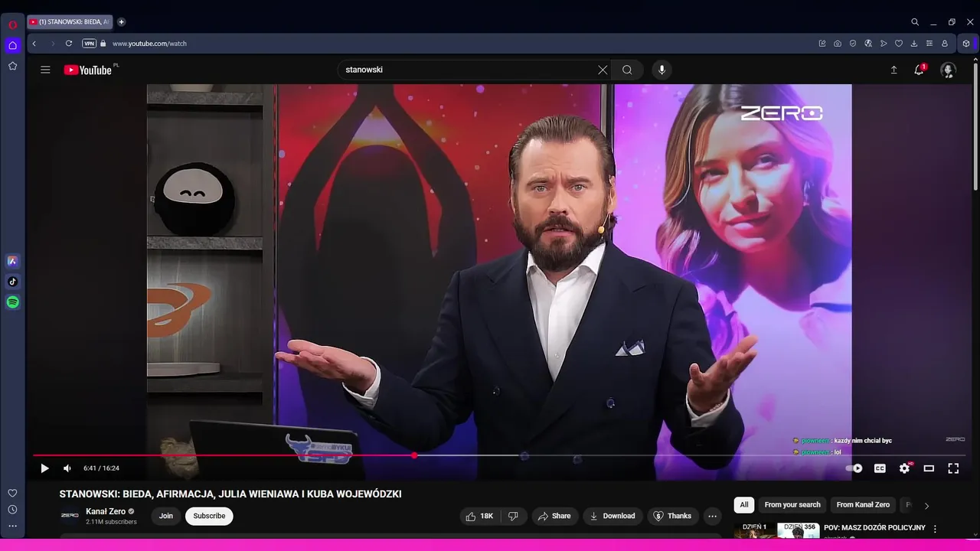
Task: Open Easy Setup sliders icon
Action: [929, 44]
